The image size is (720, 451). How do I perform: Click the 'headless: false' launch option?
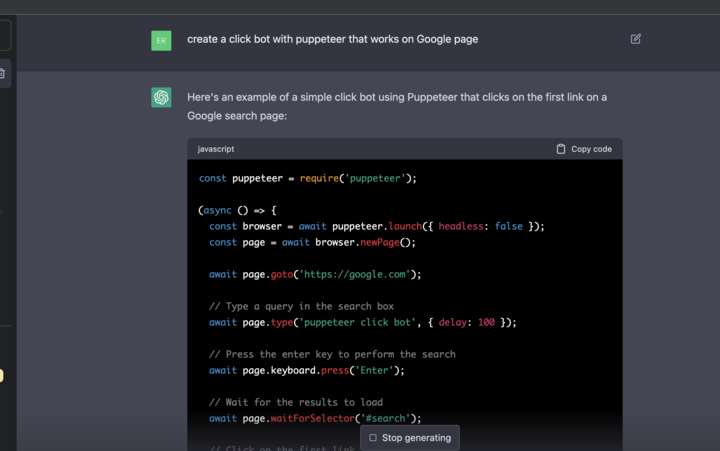(x=480, y=226)
